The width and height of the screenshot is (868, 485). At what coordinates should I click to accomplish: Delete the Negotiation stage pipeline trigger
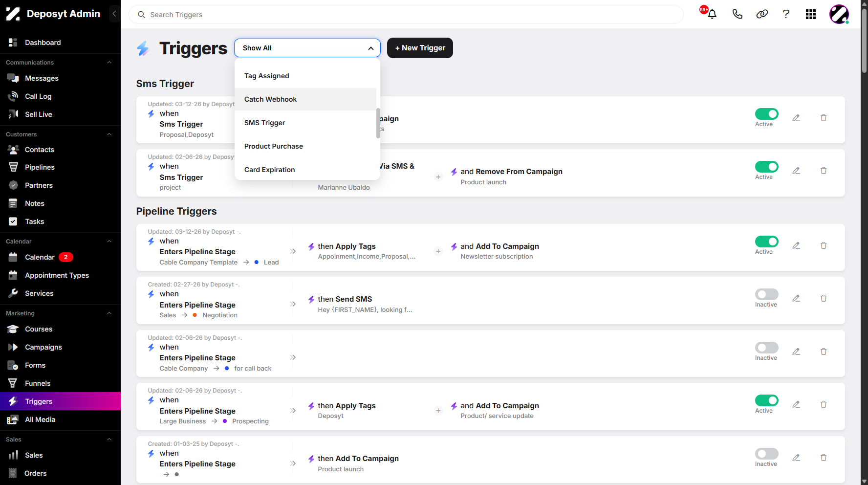click(824, 298)
